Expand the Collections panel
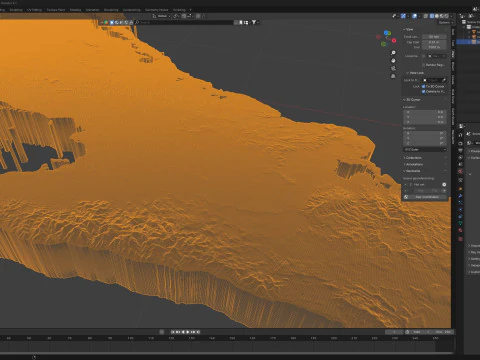Image resolution: width=480 pixels, height=360 pixels. coord(413,158)
